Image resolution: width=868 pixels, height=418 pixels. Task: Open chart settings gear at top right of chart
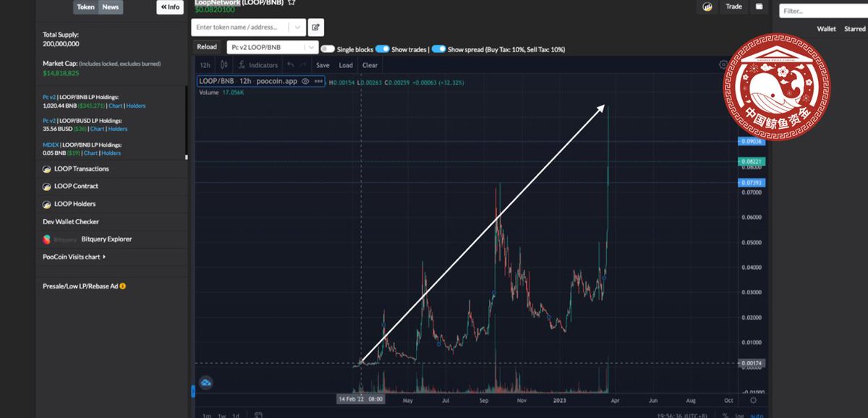[x=723, y=64]
